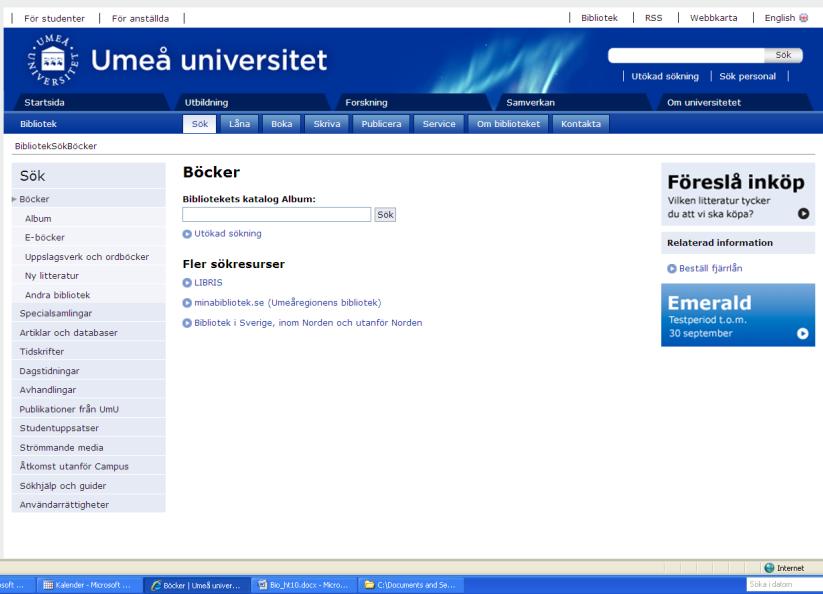Open Beställ fjärrlån link
The image size is (823, 594).
point(711,268)
